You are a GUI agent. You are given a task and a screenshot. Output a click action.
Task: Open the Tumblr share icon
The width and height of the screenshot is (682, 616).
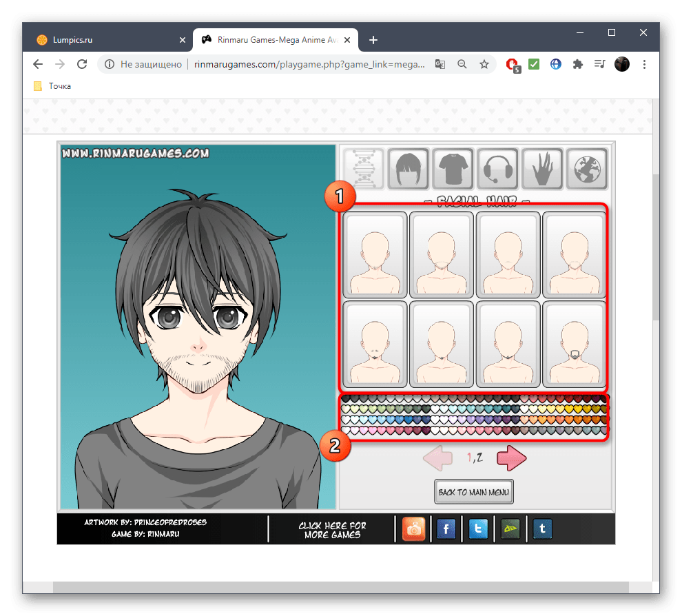coord(542,529)
